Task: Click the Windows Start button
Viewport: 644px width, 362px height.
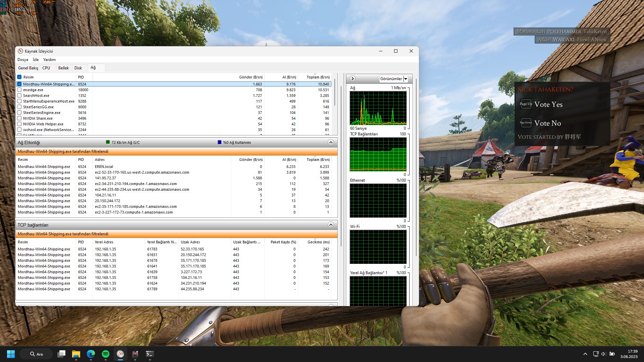Action: click(x=11, y=354)
